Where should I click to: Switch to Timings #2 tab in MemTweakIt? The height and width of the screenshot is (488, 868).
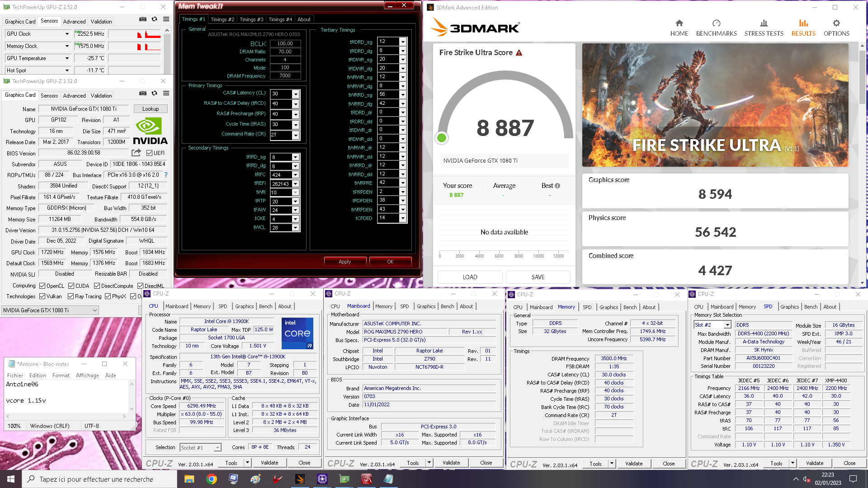pyautogui.click(x=222, y=19)
